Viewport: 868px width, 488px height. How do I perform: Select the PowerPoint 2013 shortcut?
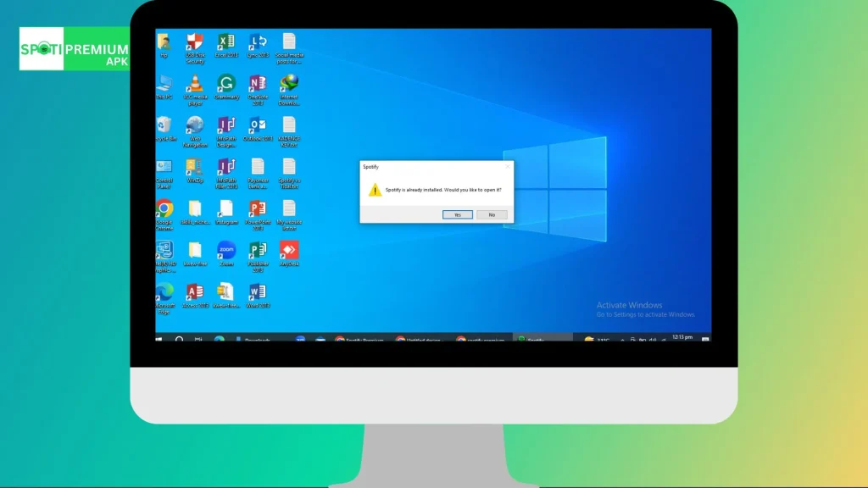click(258, 215)
